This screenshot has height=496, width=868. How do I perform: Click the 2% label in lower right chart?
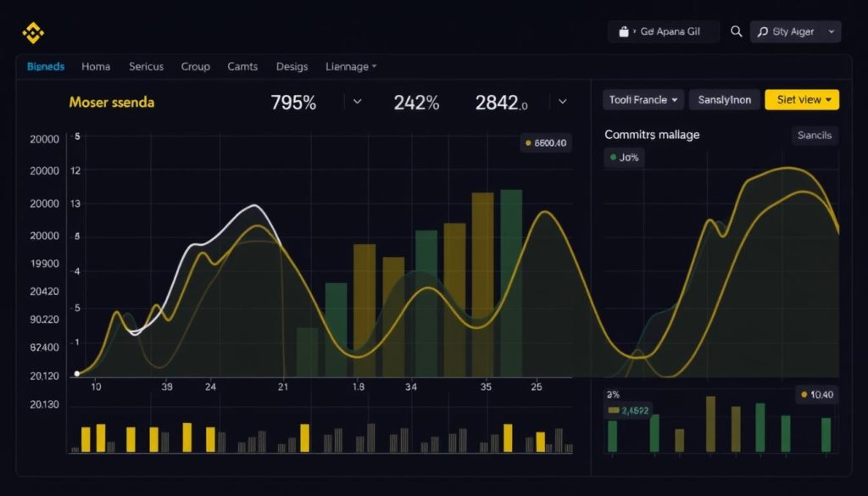[x=613, y=395]
